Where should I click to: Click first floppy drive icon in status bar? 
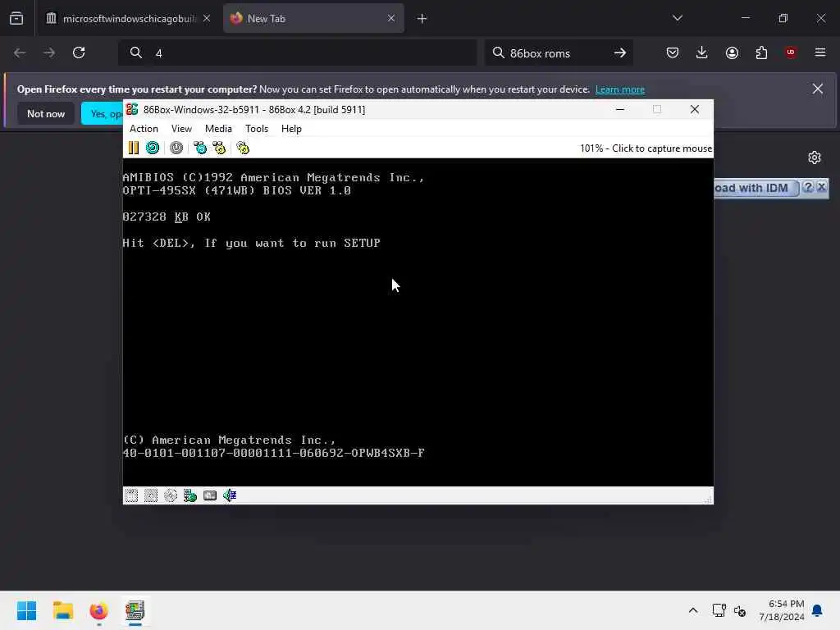click(x=131, y=495)
